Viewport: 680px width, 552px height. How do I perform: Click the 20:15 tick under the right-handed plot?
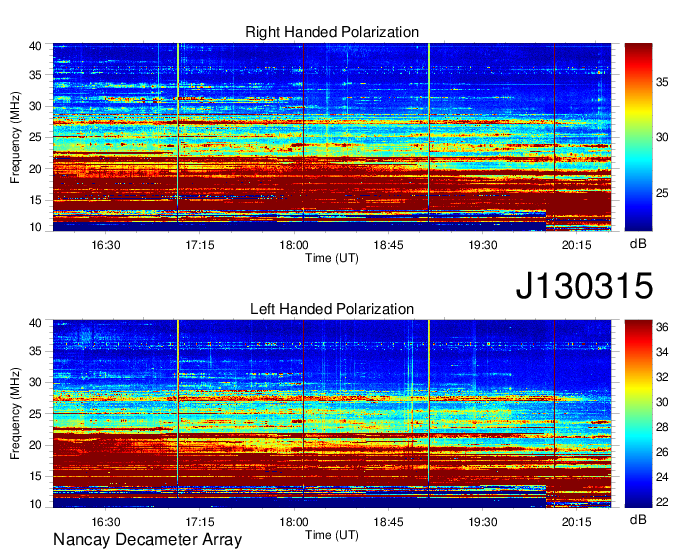[577, 245]
